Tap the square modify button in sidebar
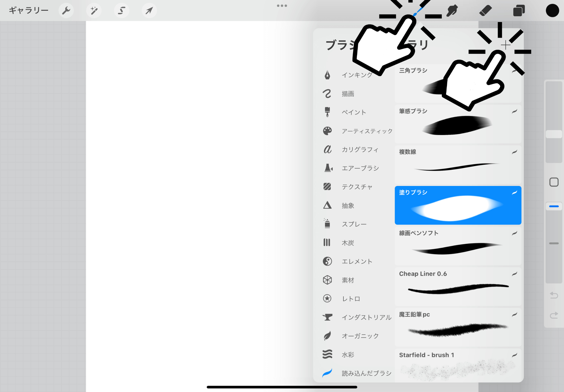 tap(554, 182)
